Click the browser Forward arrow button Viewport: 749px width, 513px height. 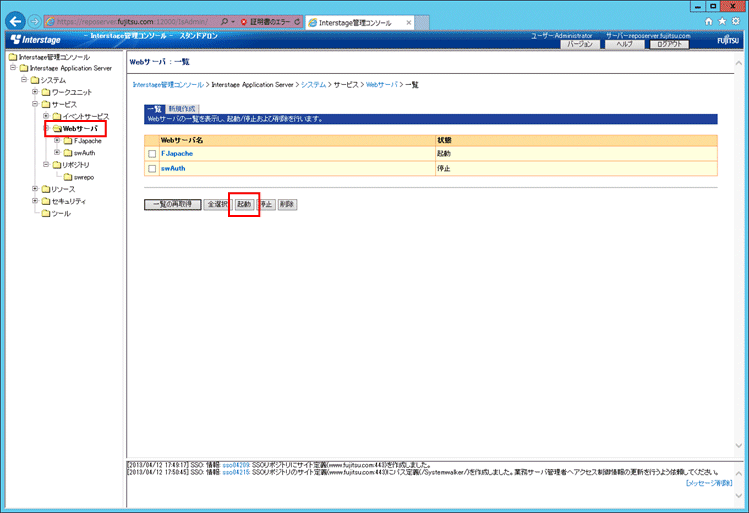[x=34, y=21]
